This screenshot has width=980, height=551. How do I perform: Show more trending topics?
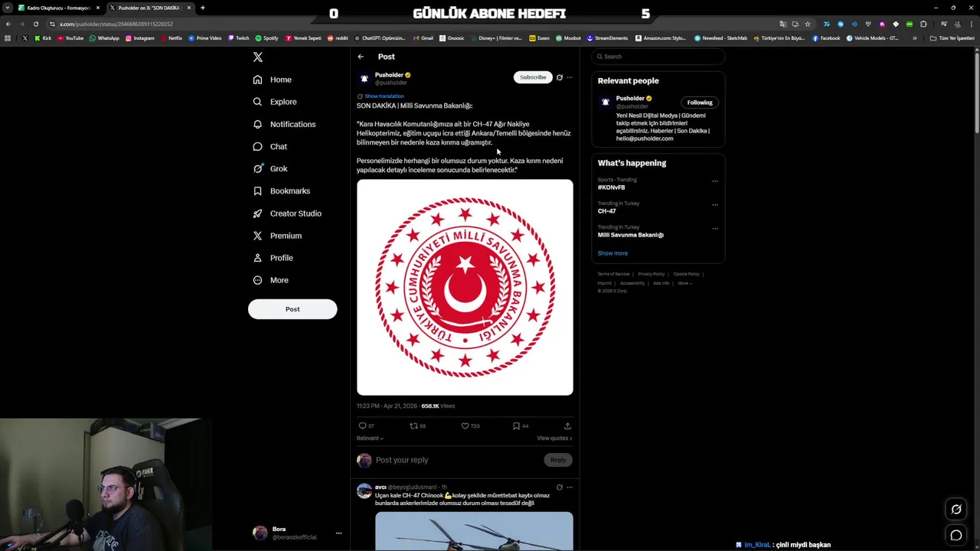(612, 253)
